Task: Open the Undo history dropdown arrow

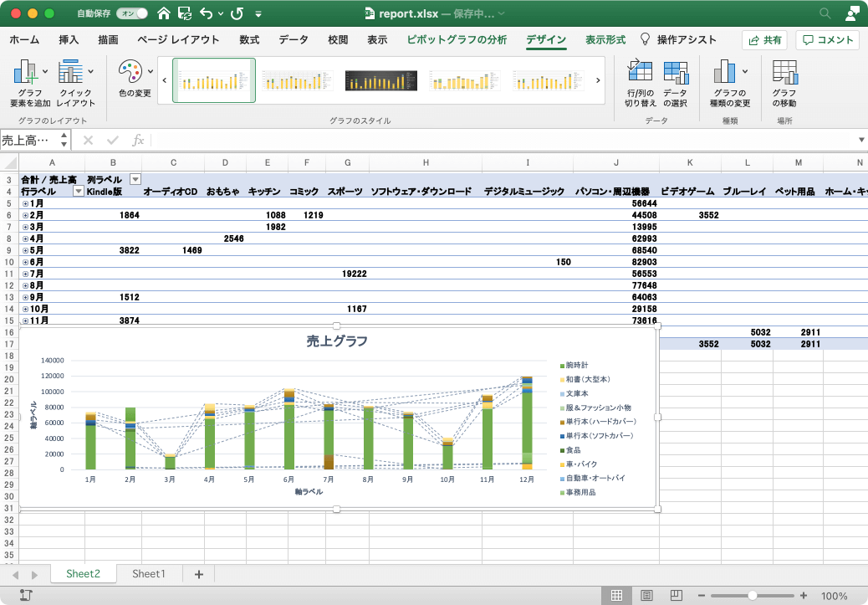Action: (x=220, y=14)
